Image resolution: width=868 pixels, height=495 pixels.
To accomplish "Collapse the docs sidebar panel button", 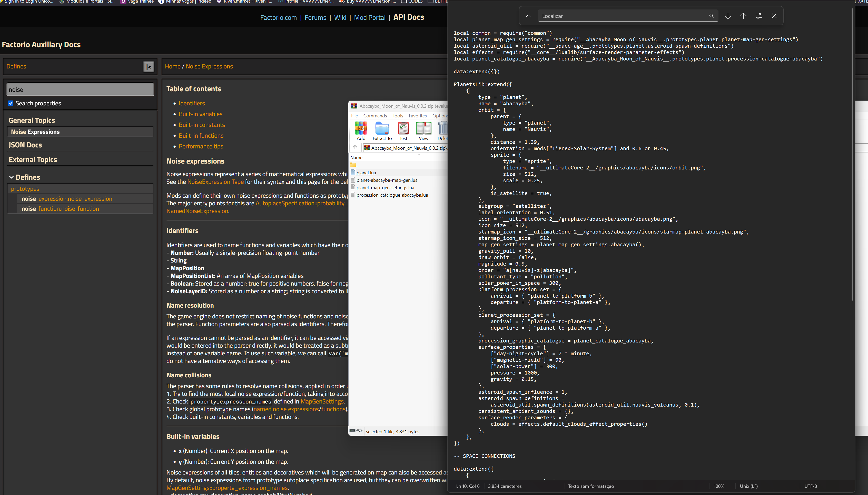I will point(149,67).
